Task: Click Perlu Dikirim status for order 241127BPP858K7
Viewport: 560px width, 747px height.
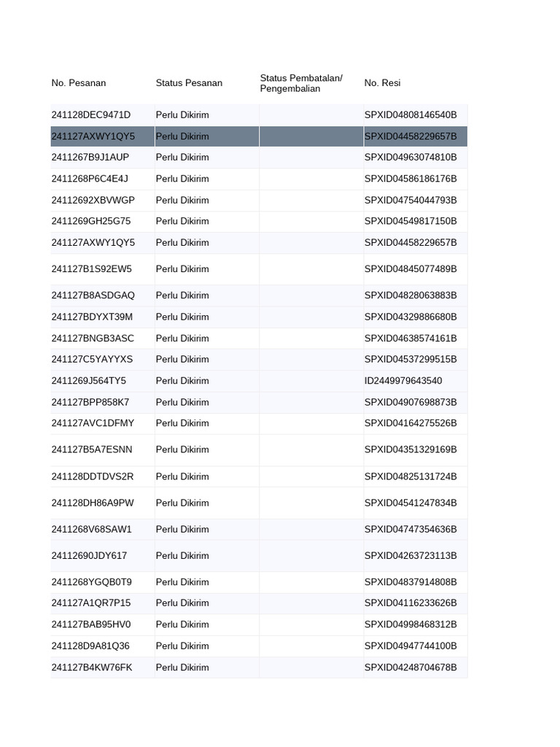Action: tap(182, 402)
